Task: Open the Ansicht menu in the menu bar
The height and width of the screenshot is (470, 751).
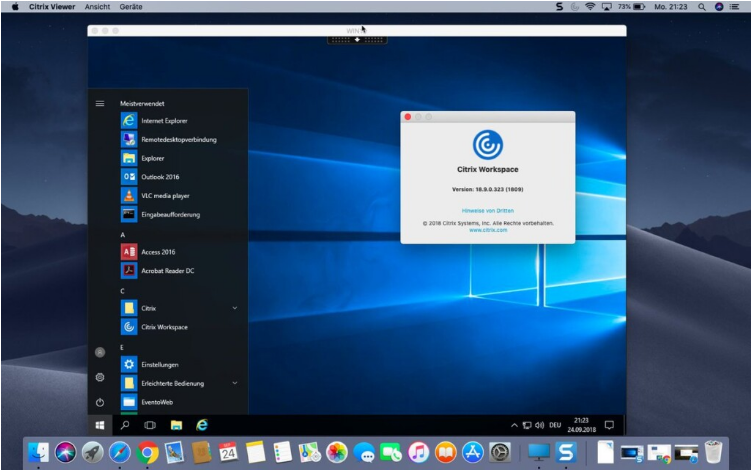Action: [x=98, y=7]
